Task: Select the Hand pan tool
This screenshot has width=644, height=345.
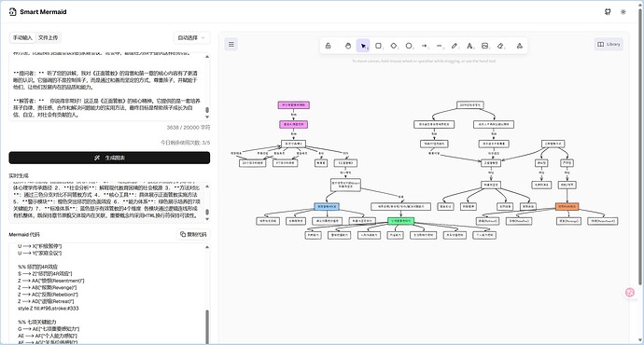Action: [x=348, y=46]
